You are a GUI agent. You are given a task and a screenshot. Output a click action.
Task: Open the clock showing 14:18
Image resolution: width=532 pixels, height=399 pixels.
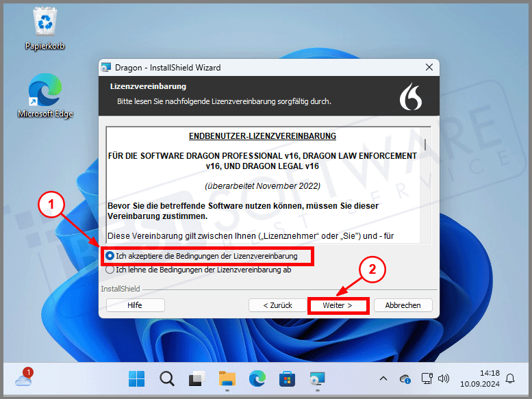(490, 373)
